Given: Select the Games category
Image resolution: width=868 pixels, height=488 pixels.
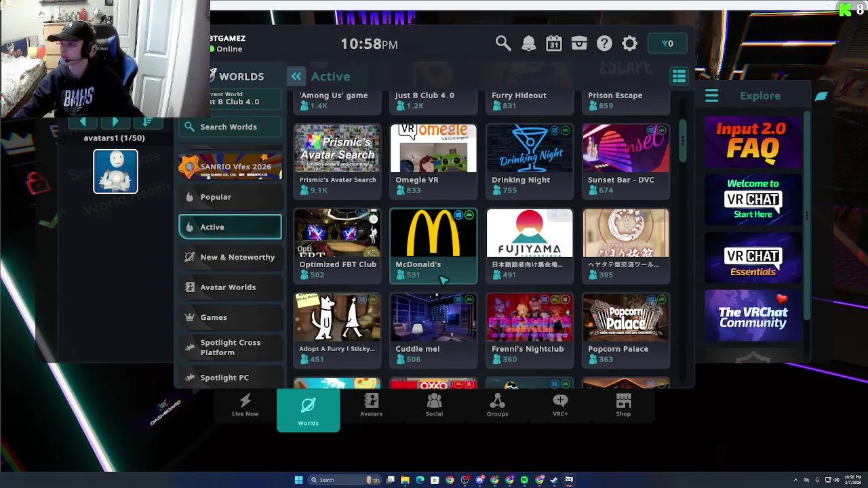Looking at the screenshot, I should coord(230,317).
